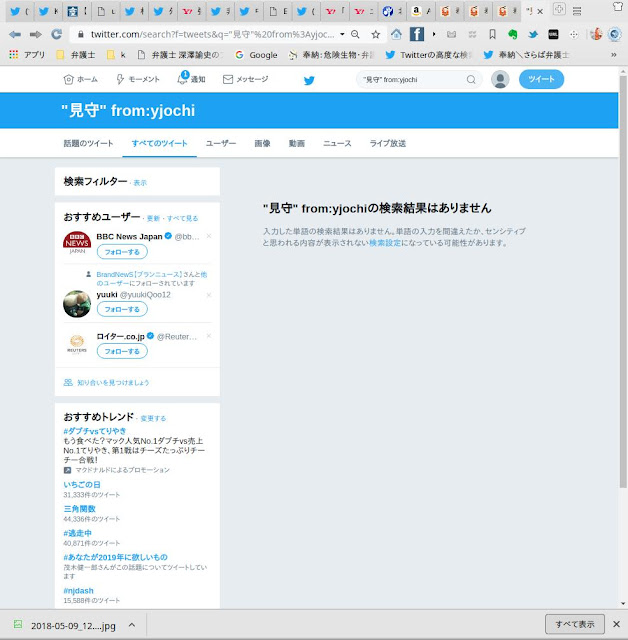This screenshot has width=628, height=640.
Task: Open the browser hamburger menu icon
Action: [x=577, y=11]
